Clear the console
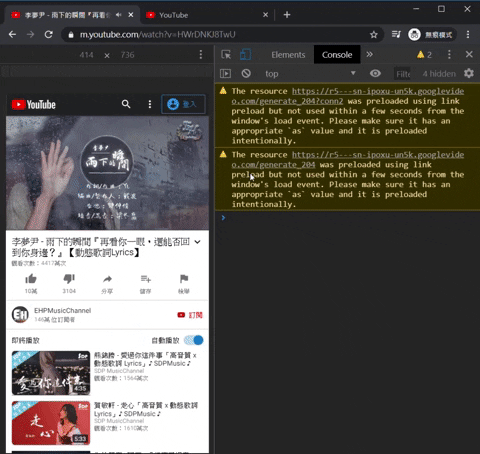This screenshot has height=454, width=480. (246, 73)
